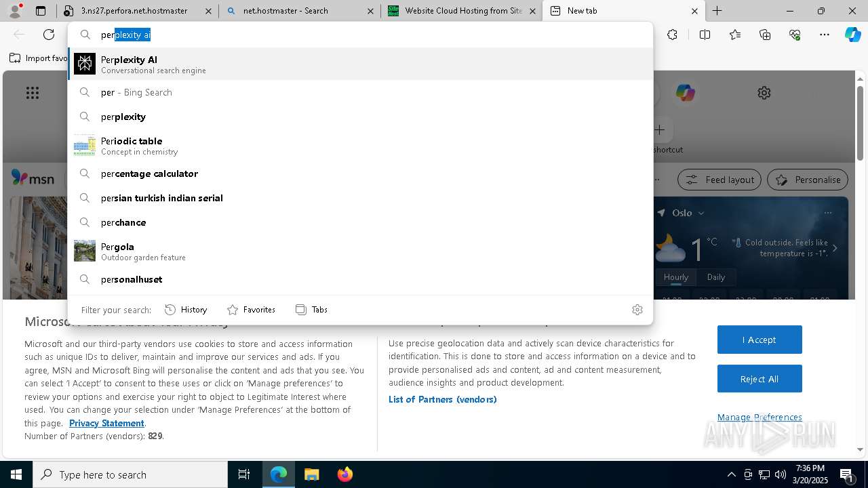Switch to the Website Cloud Hosting tab
This screenshot has height=488, width=868.
462,11
